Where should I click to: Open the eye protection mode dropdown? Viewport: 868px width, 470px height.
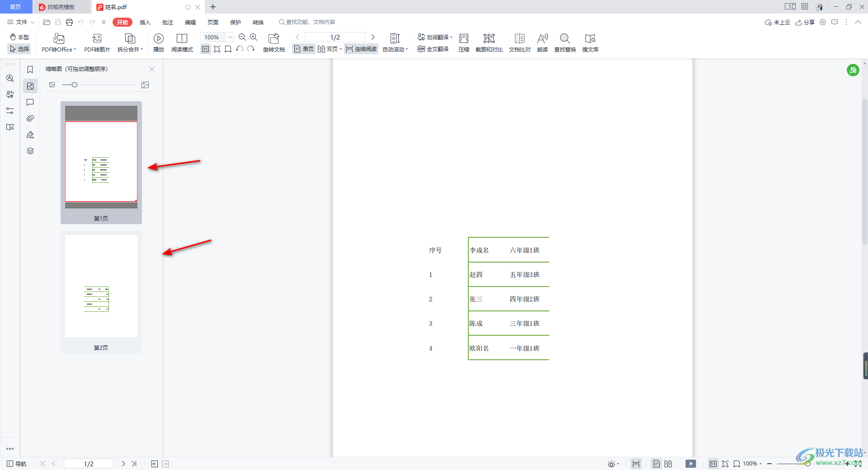(613, 464)
